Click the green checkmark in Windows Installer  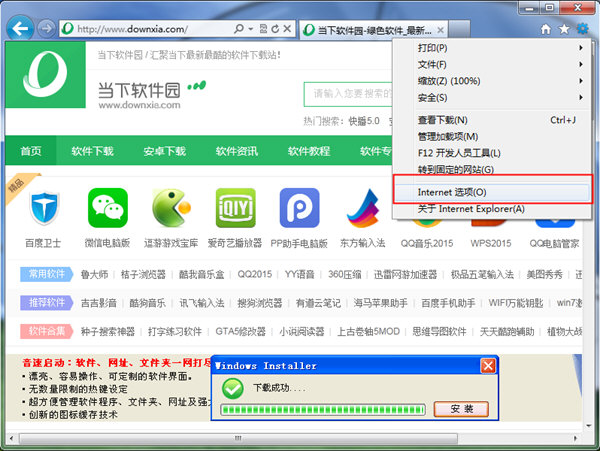(x=233, y=388)
